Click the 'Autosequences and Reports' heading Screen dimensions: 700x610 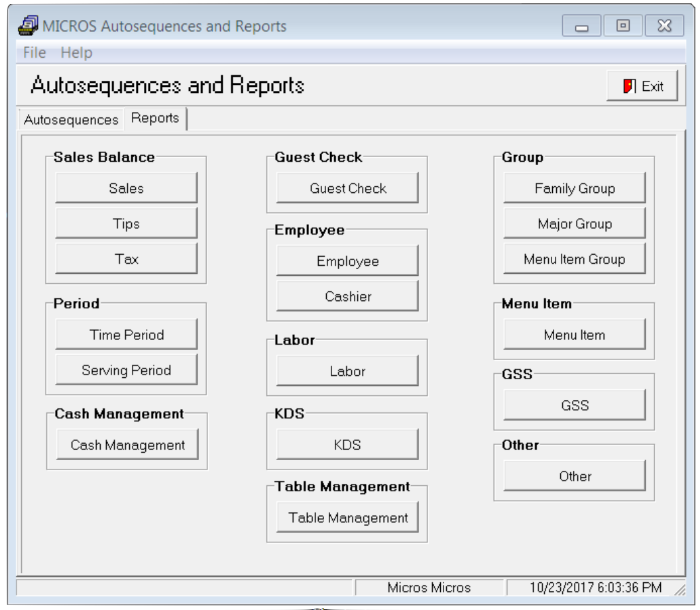point(168,85)
